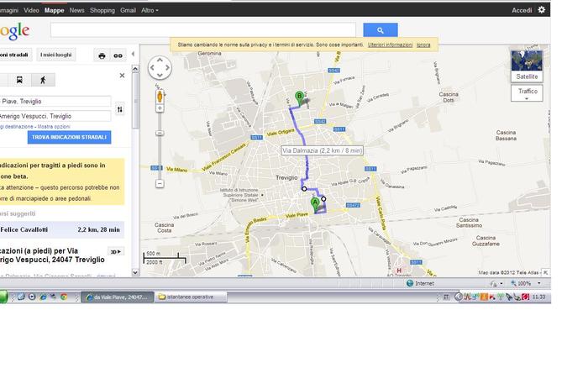Zoom out with the map minus button
Viewport: 588px width, 368px height.
pos(160,183)
